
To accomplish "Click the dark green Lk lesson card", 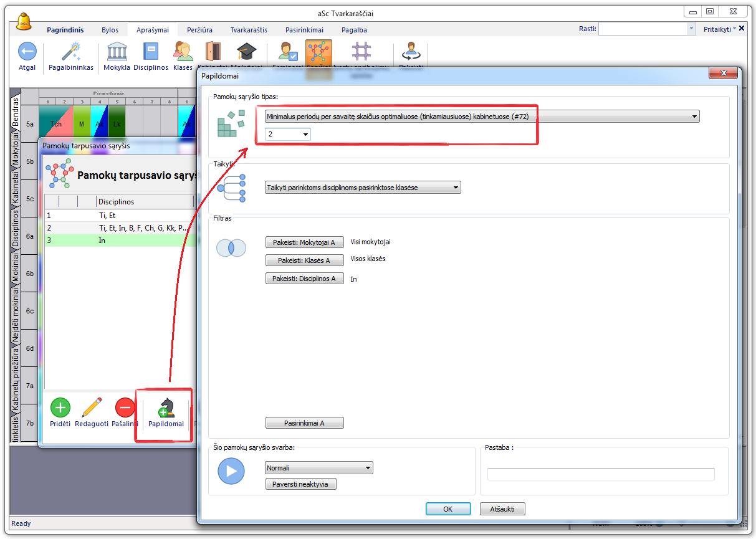I will [x=117, y=124].
